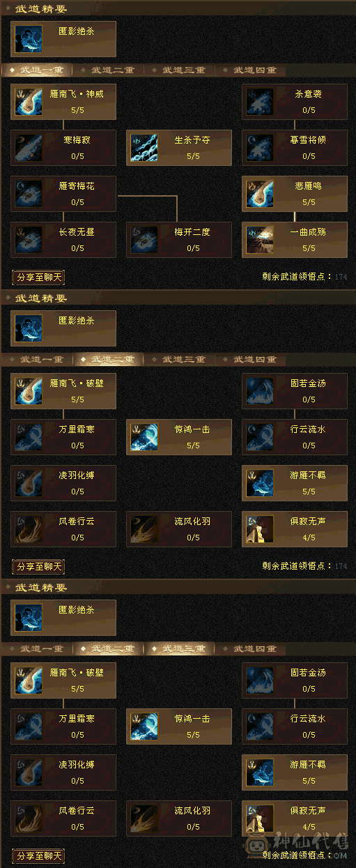
Task: Click 俱寂无声 icon in the bottom panel
Action: coord(259,818)
